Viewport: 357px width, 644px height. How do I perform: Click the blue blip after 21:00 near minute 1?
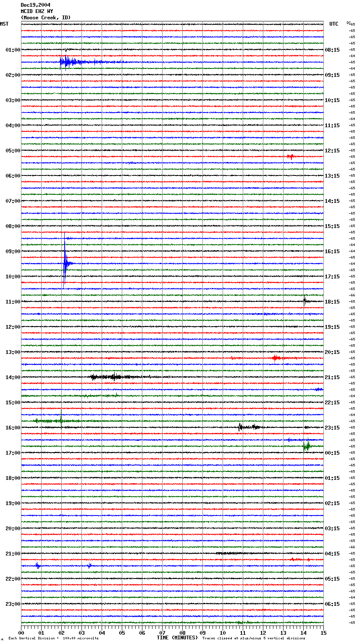tap(37, 566)
